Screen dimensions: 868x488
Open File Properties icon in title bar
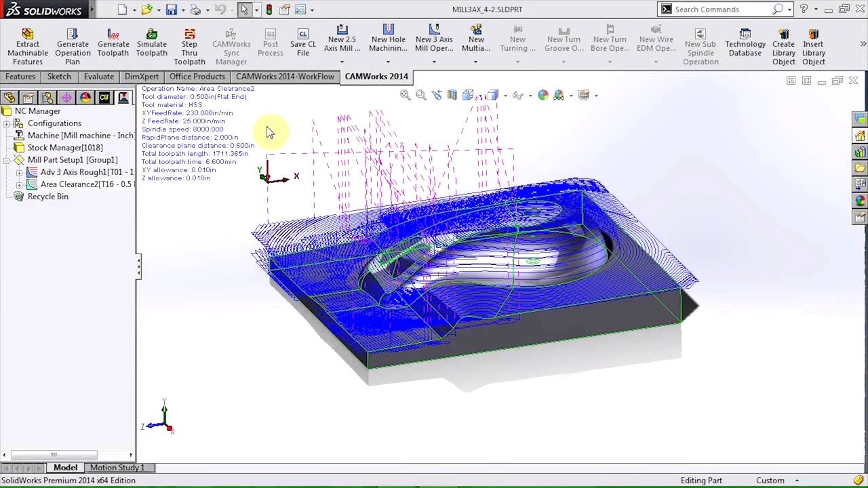284,9
